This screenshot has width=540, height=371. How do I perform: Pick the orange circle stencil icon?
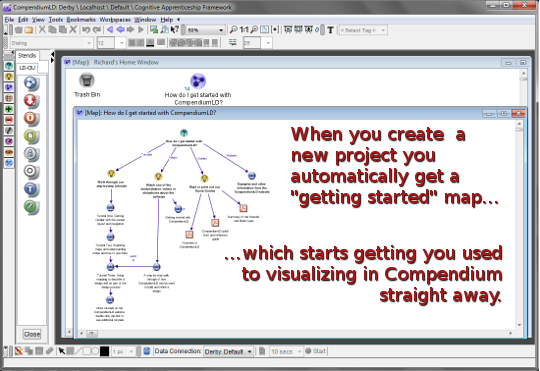31,118
